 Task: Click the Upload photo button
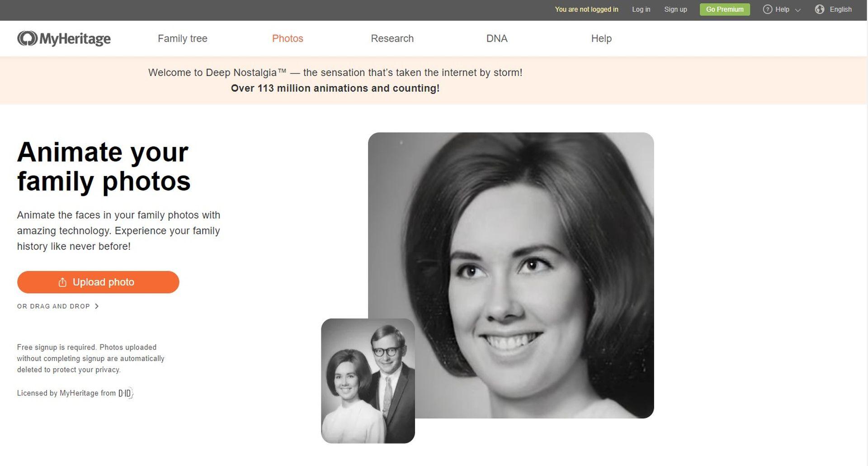coord(98,282)
